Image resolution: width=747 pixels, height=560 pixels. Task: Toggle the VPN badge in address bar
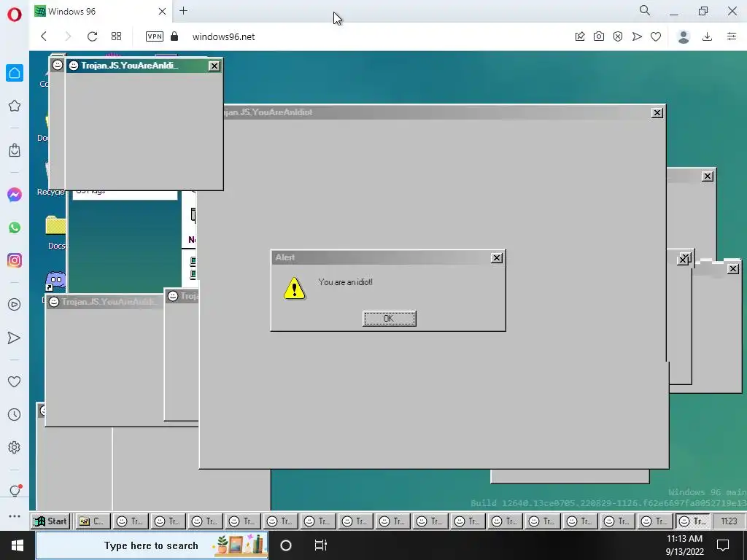[155, 36]
